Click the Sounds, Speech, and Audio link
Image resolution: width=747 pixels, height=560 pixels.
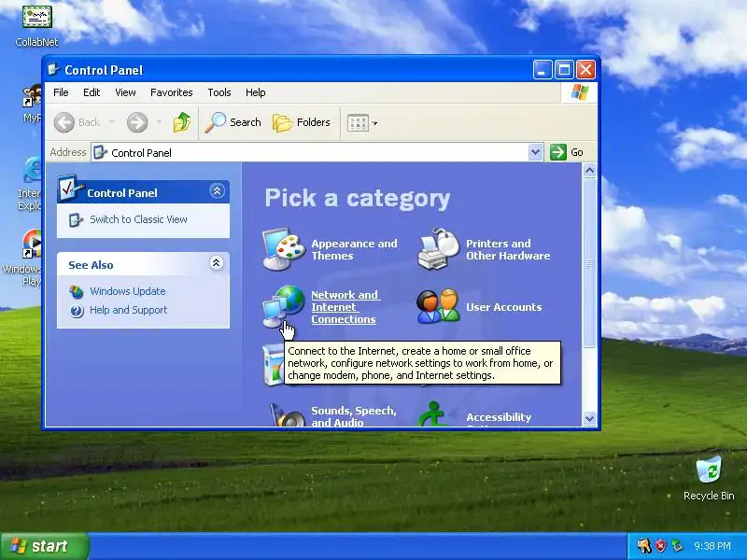[x=354, y=416]
